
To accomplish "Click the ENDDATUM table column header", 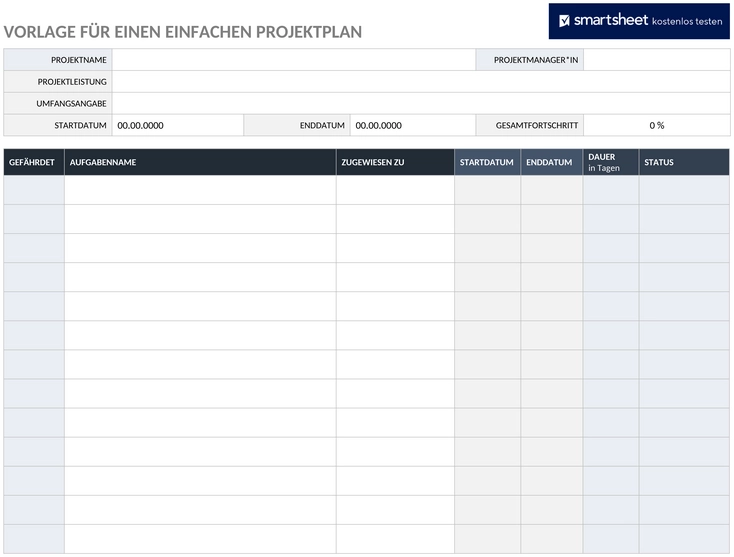I will (x=552, y=162).
